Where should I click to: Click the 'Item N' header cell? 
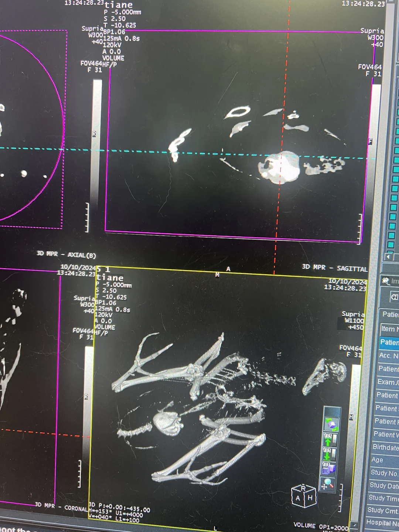389,329
